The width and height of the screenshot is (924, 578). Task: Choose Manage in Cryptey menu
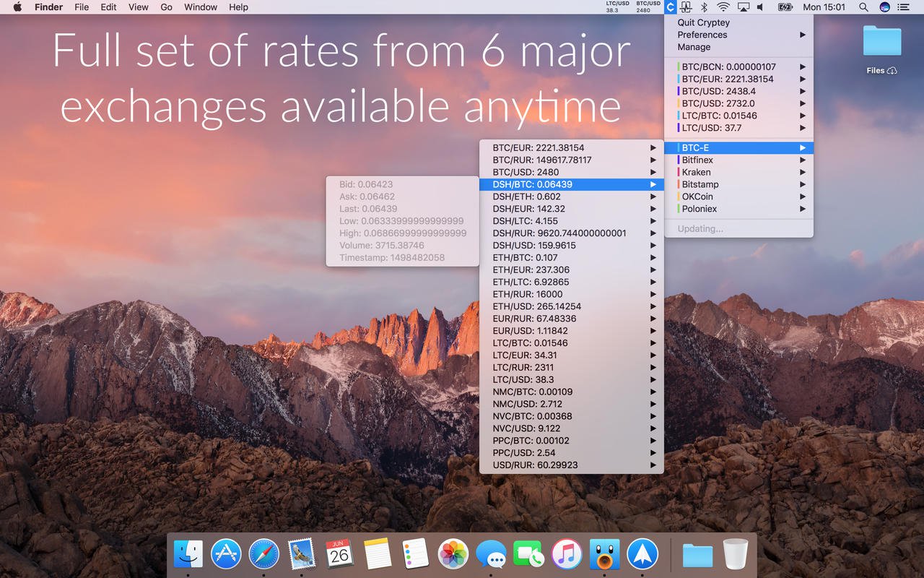point(694,47)
